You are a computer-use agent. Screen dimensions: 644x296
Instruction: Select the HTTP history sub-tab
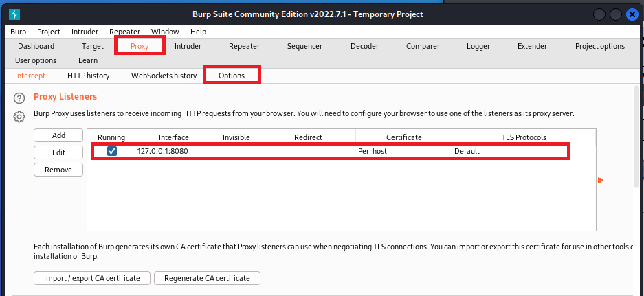coord(88,76)
